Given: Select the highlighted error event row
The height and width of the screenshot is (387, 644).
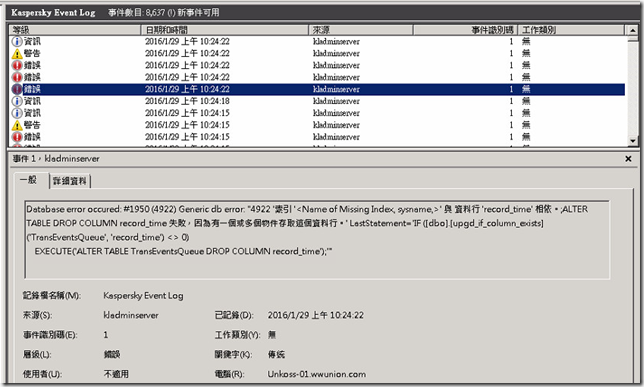Looking at the screenshot, I should point(317,89).
